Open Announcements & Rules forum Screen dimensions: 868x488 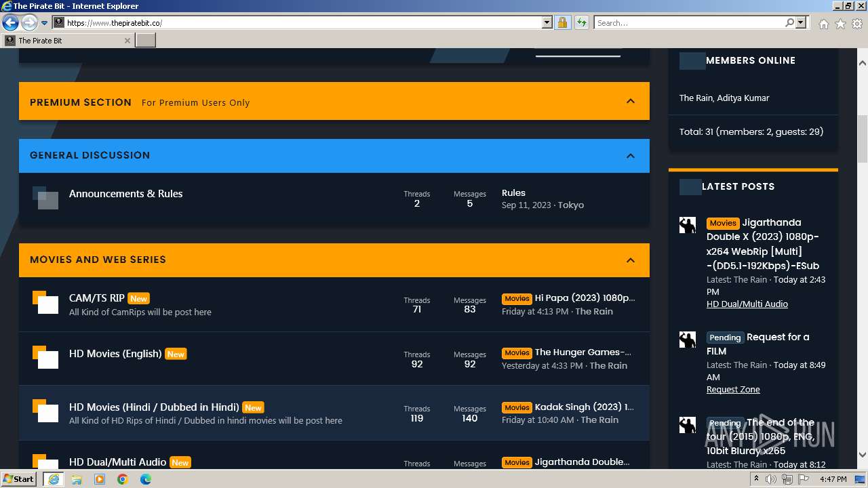pos(125,194)
